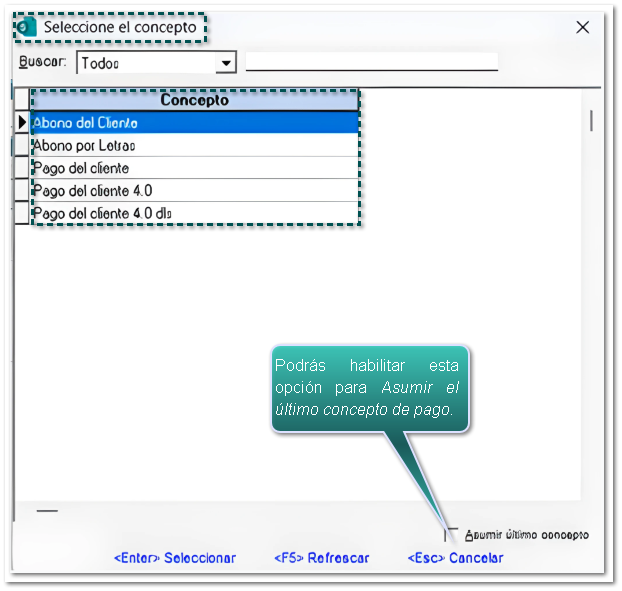Screen dimensions: 622x591
Task: Click the Enter Seleccionar link
Action: click(x=175, y=558)
